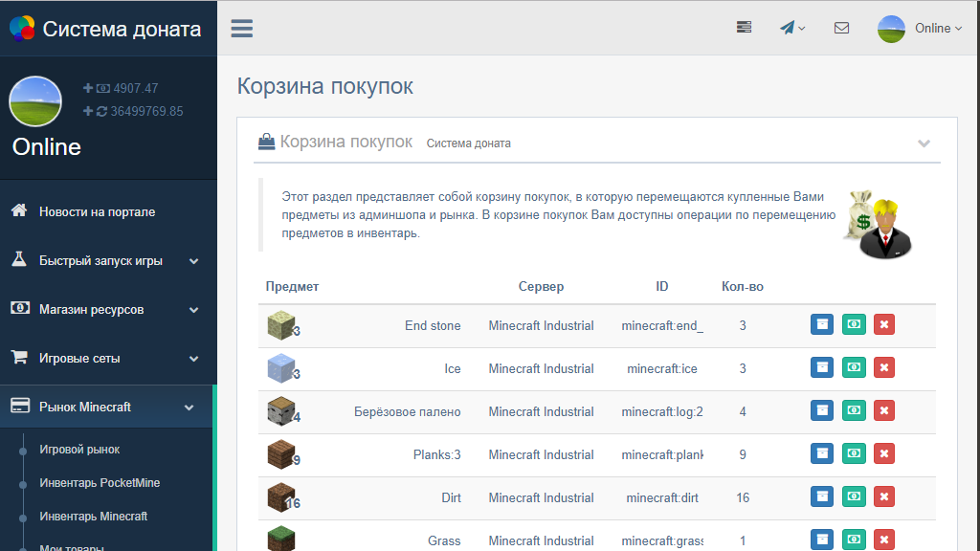
Task: Click the sidebar profile avatar picture
Action: pos(35,101)
